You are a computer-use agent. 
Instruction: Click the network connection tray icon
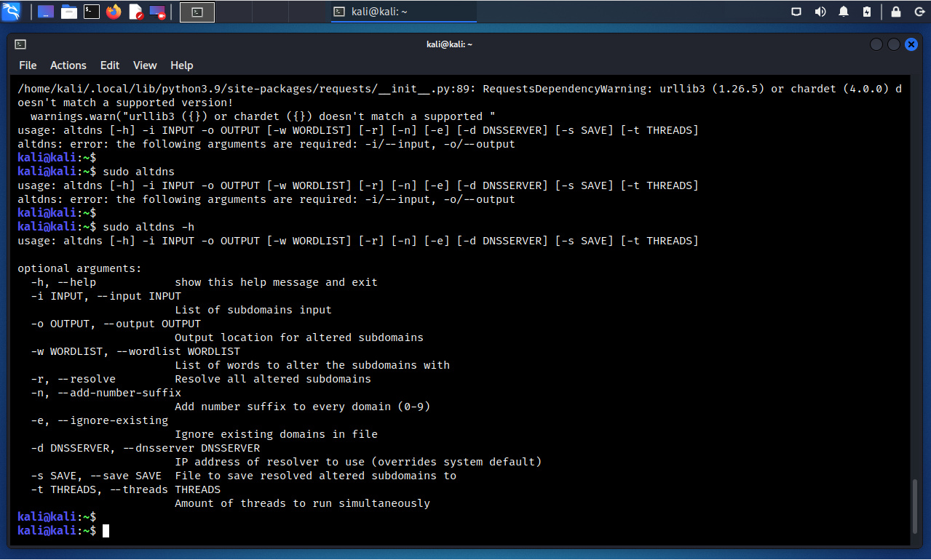tap(796, 12)
